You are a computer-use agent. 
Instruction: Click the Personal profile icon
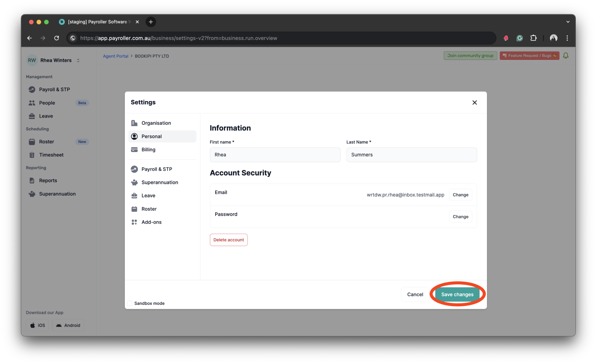coord(134,136)
